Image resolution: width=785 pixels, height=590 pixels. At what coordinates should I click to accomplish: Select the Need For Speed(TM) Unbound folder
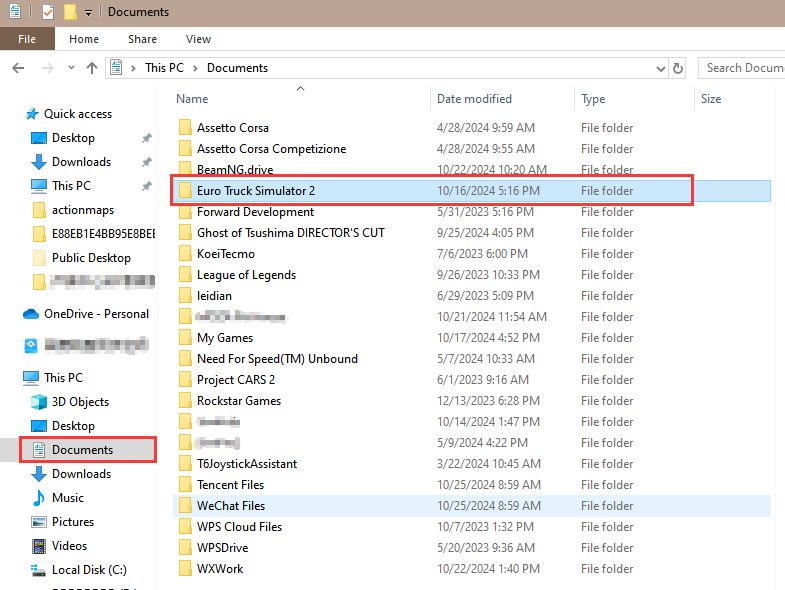click(x=277, y=359)
